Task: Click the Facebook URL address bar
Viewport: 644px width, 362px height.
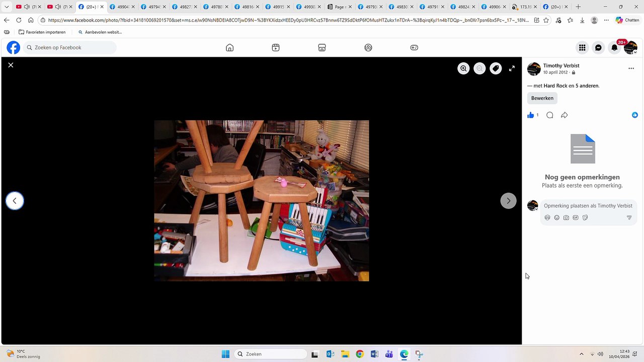Action: pos(288,20)
